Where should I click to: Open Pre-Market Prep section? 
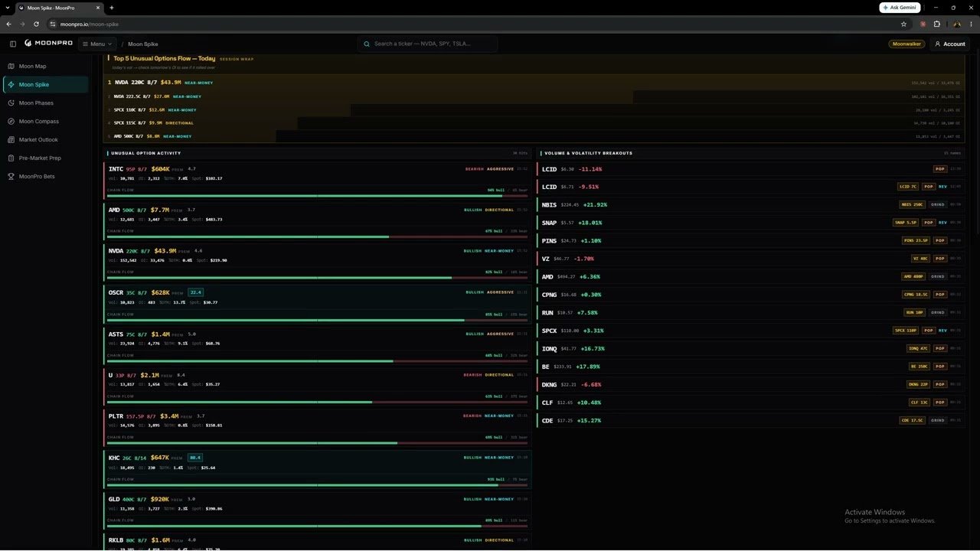pos(45,158)
